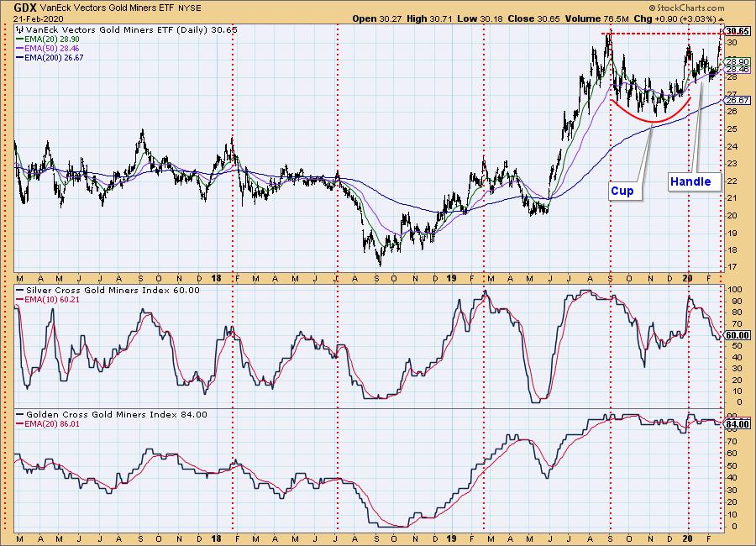
Task: Click the green line swatch beside EMA(20) 28.90
Action: pos(20,39)
